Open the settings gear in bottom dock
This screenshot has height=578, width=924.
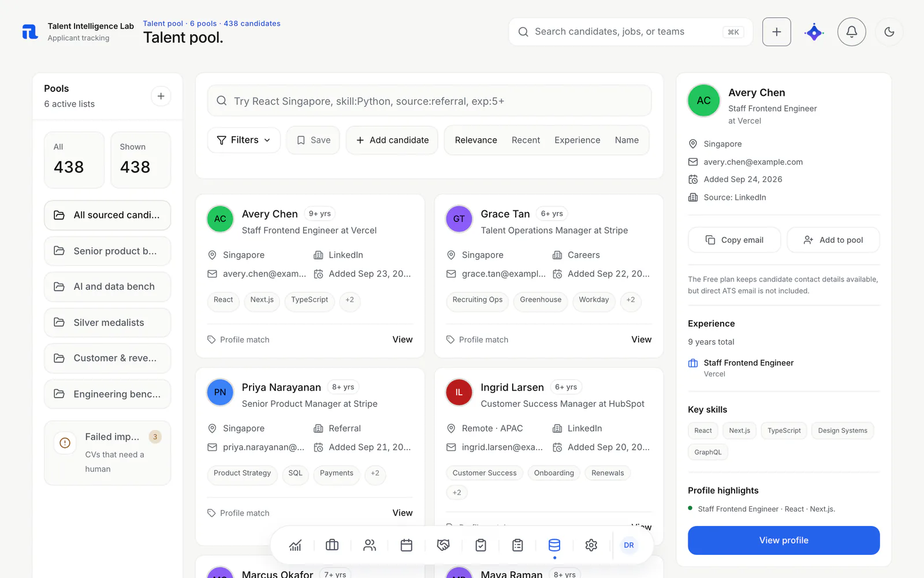(x=591, y=545)
